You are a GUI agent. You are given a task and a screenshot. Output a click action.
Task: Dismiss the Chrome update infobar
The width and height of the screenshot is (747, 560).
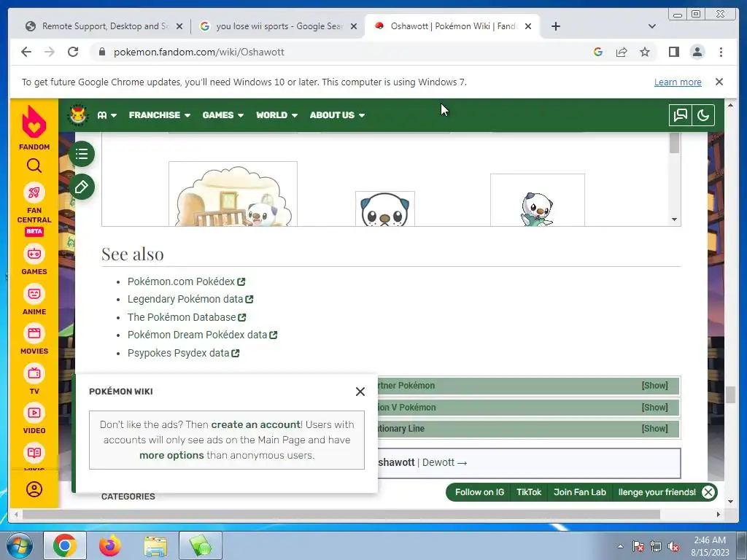[x=719, y=82]
